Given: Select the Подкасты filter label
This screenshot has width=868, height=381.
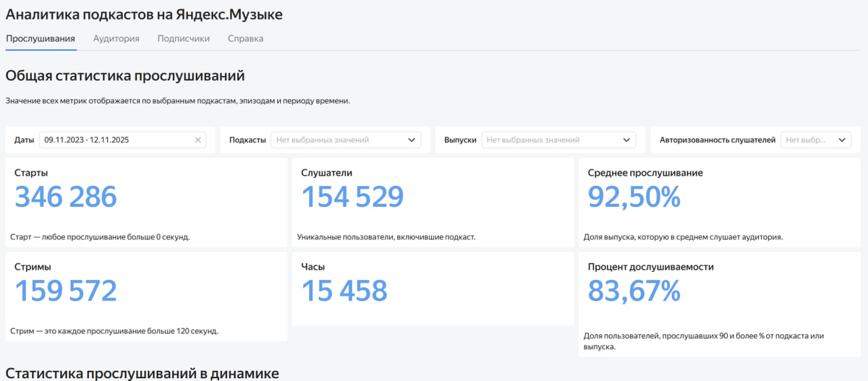Looking at the screenshot, I should pyautogui.click(x=247, y=140).
